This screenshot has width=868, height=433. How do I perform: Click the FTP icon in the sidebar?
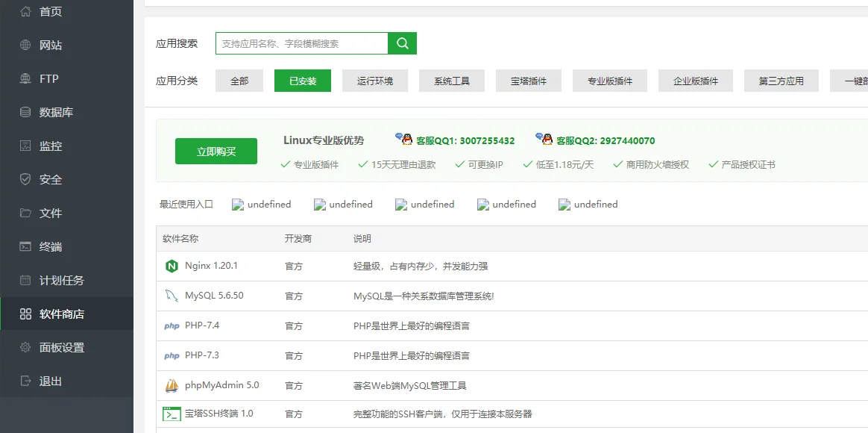(x=25, y=78)
